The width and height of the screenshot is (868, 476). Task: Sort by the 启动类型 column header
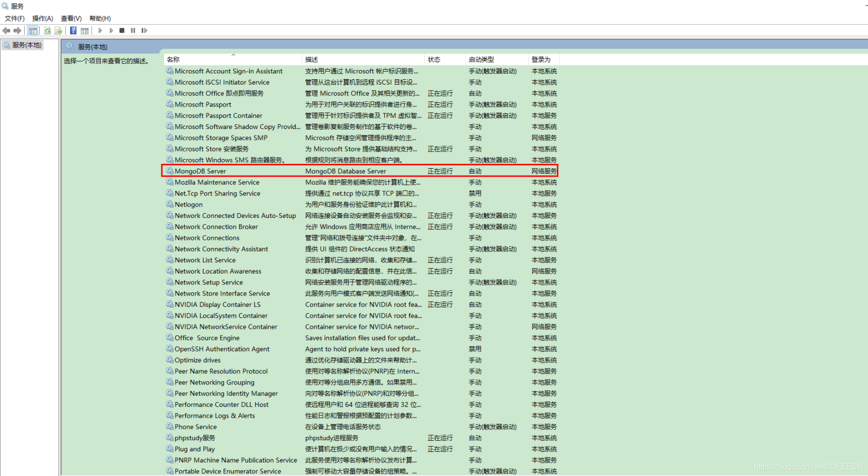[x=497, y=59]
